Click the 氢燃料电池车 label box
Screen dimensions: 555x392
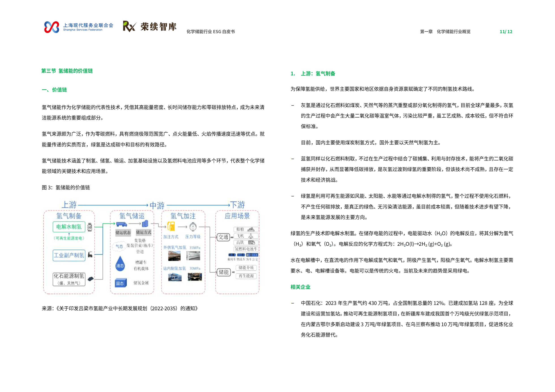click(x=246, y=249)
